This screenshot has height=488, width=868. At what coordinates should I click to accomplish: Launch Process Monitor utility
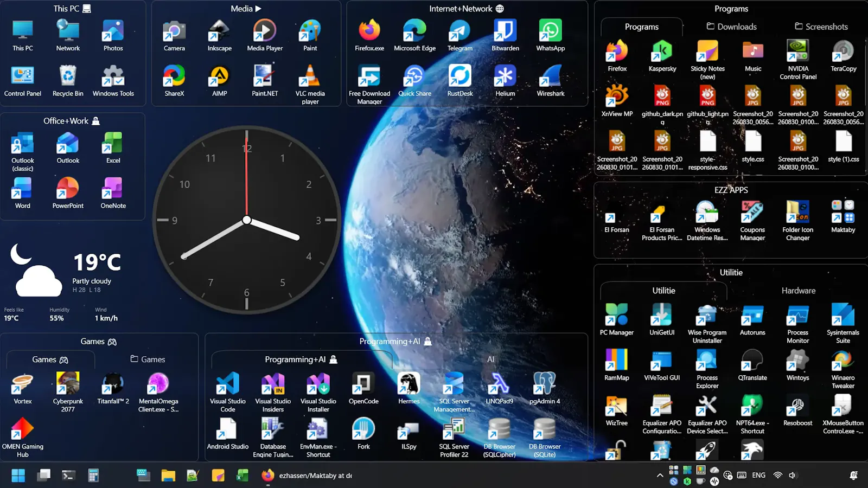pyautogui.click(x=798, y=324)
